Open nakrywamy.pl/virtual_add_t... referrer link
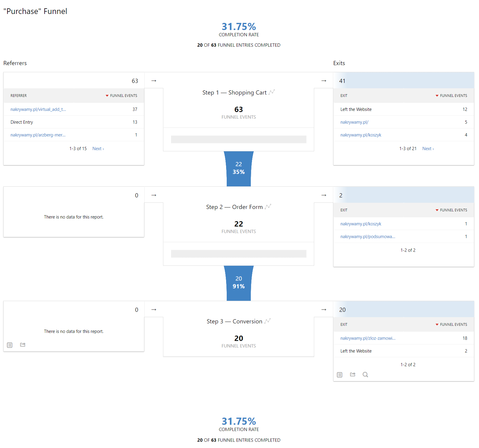This screenshot has width=479, height=448. tap(38, 109)
